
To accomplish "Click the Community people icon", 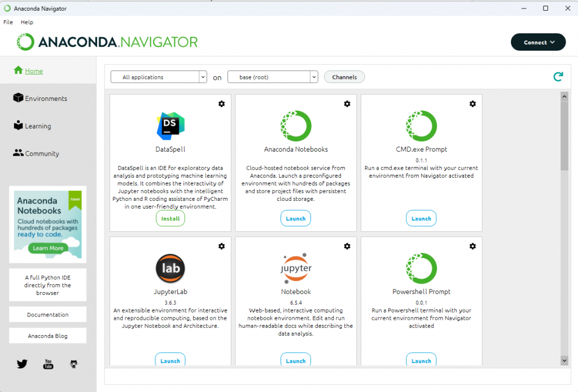I will pyautogui.click(x=18, y=152).
